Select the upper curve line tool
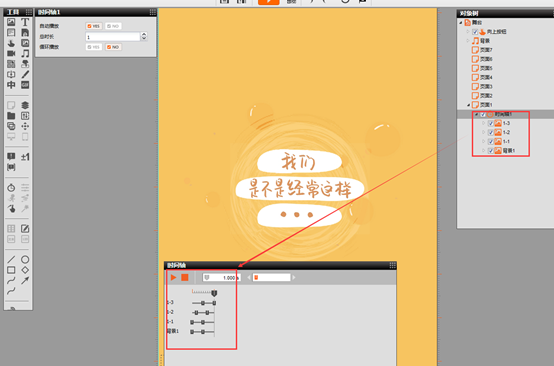554x366 pixels. coord(11,281)
